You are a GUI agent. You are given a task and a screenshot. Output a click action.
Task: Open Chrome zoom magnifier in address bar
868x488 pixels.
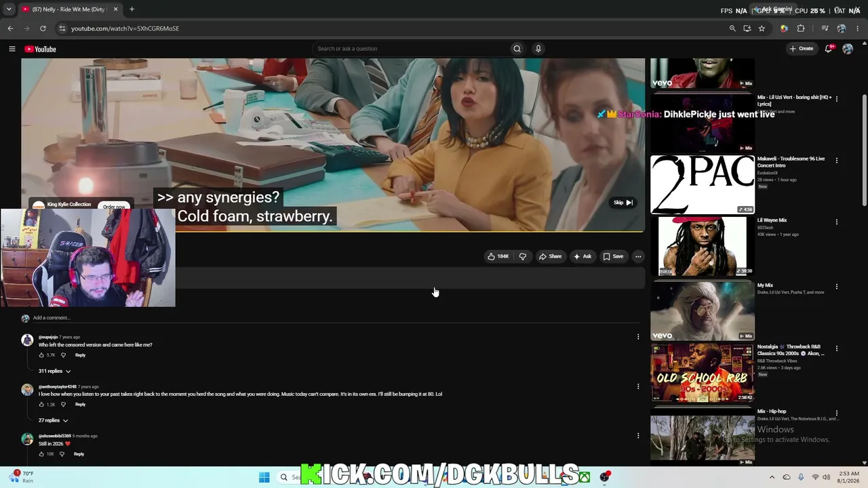click(x=732, y=28)
